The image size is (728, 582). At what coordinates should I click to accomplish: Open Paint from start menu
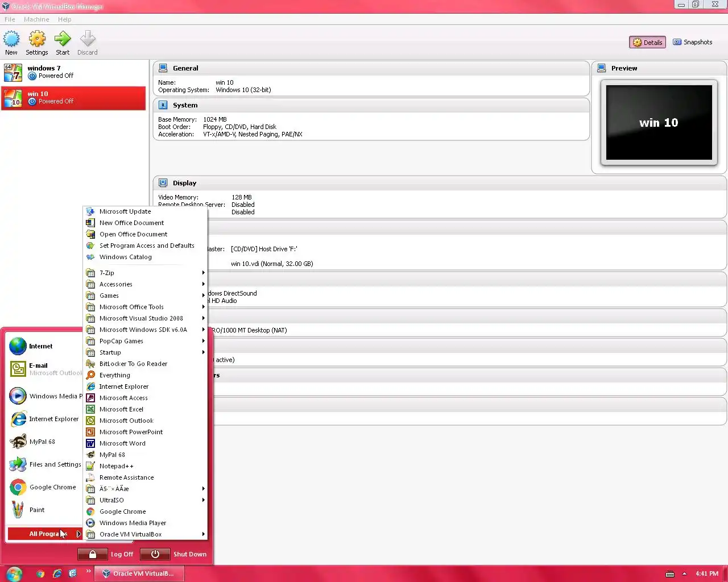(x=45, y=510)
